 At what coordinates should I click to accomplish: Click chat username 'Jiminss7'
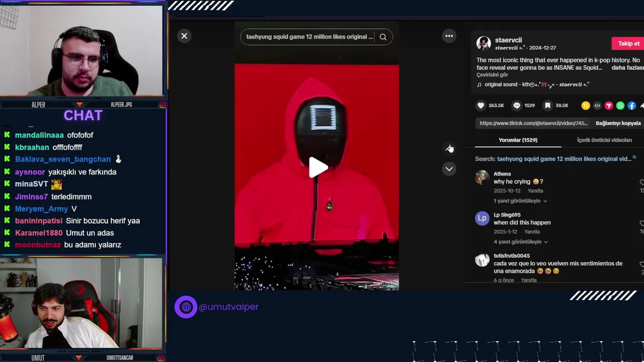point(32,197)
